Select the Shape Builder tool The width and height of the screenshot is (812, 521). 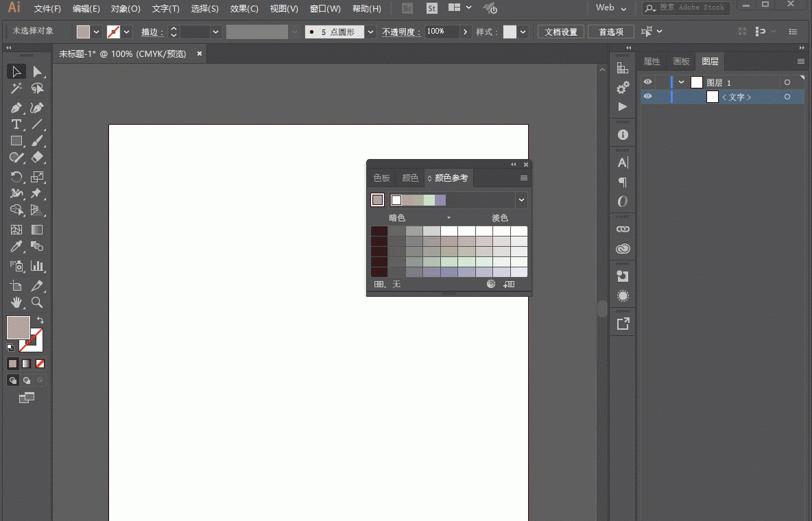point(16,210)
